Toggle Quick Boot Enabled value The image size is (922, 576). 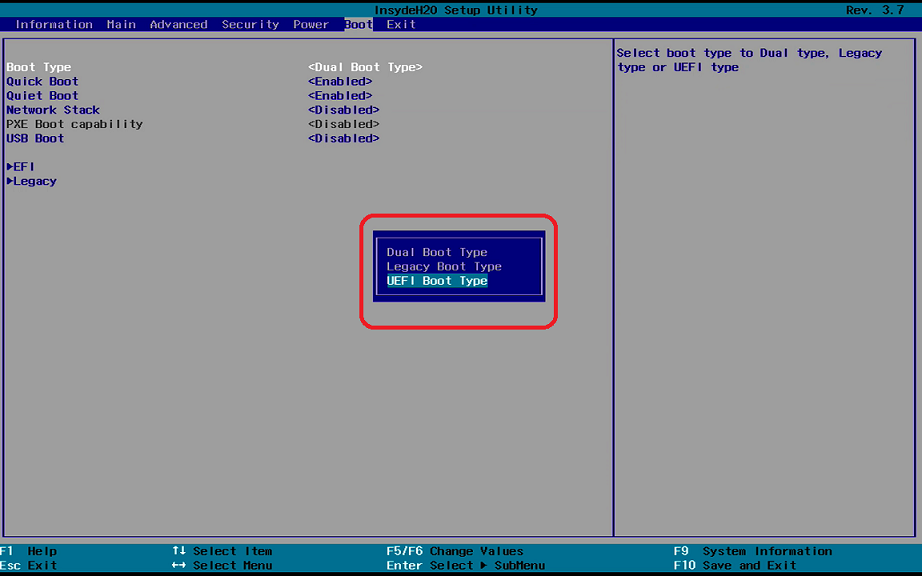tap(340, 82)
